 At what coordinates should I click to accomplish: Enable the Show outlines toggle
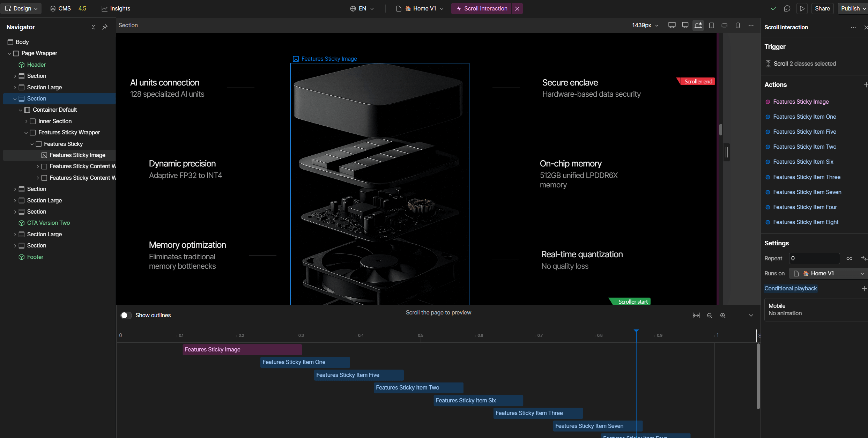coord(126,315)
